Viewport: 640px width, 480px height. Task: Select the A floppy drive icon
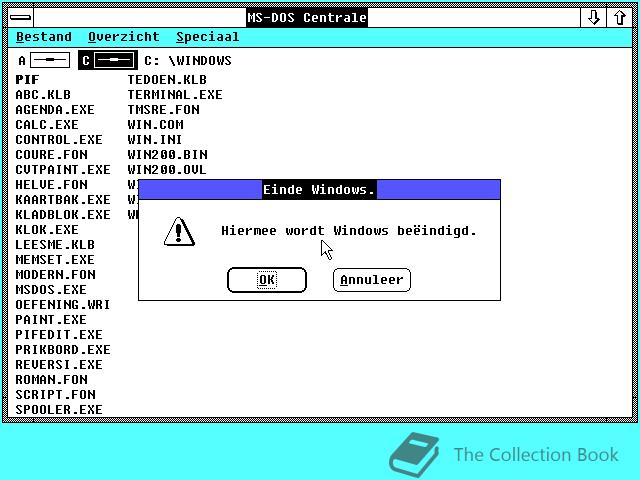click(x=44, y=60)
